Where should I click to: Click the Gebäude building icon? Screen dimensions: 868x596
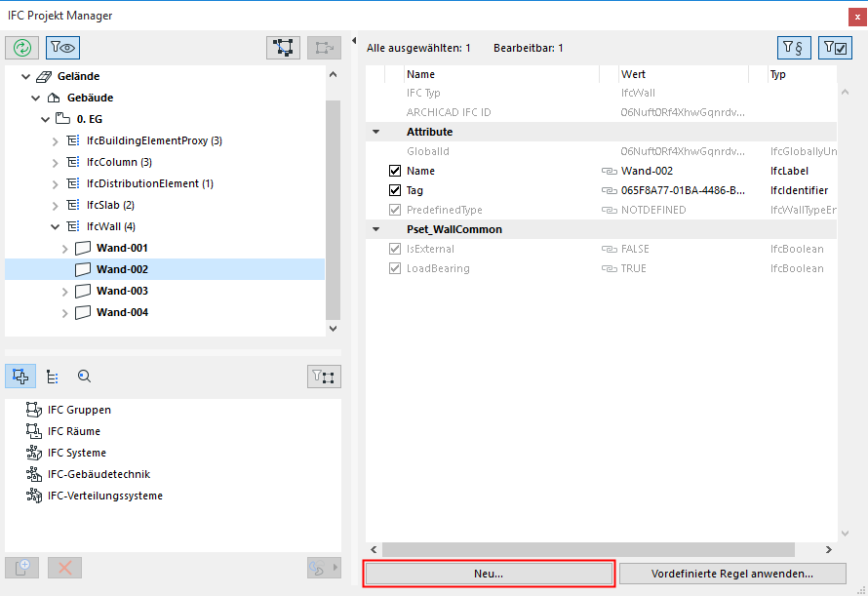coord(54,99)
